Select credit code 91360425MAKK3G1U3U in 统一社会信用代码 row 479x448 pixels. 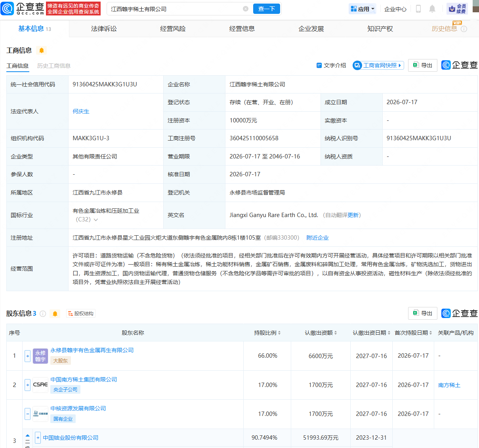(x=105, y=84)
